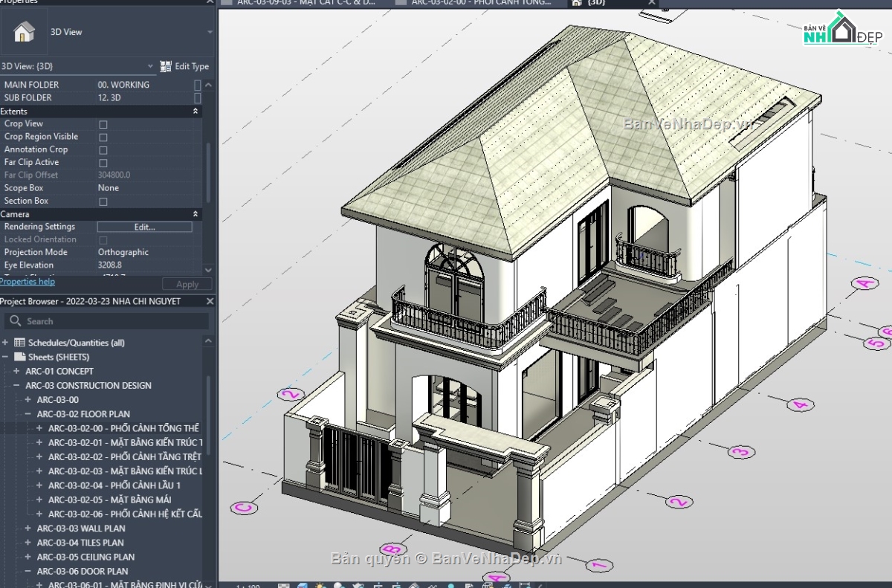Click the Apply button in Properties
This screenshot has width=892, height=588.
[x=187, y=284]
